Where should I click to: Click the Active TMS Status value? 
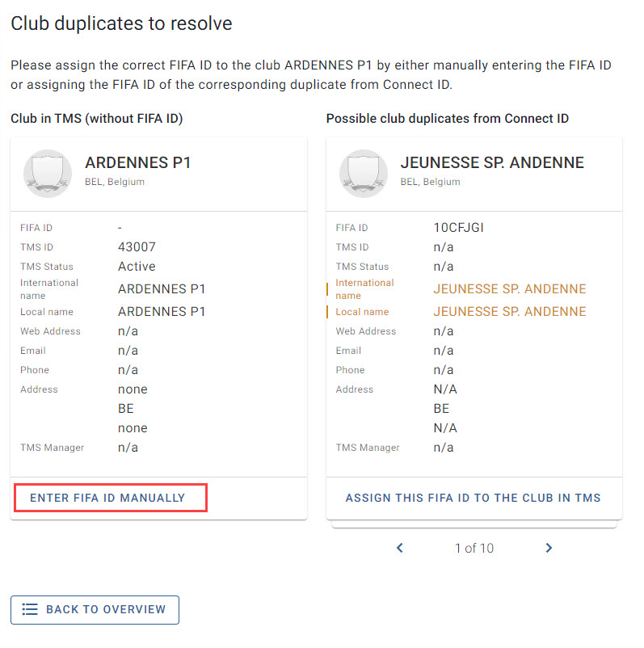137,266
